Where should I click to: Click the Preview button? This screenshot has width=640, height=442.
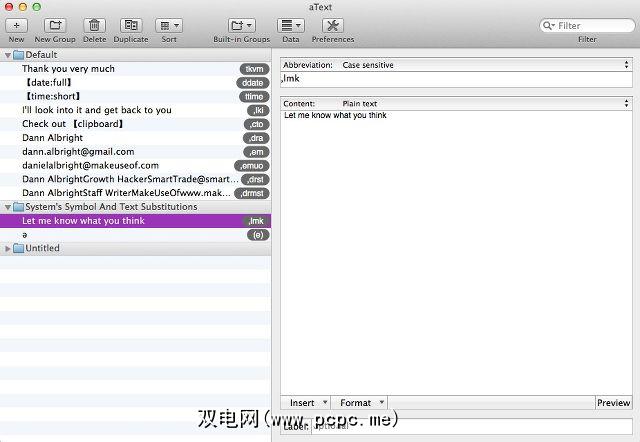(613, 403)
